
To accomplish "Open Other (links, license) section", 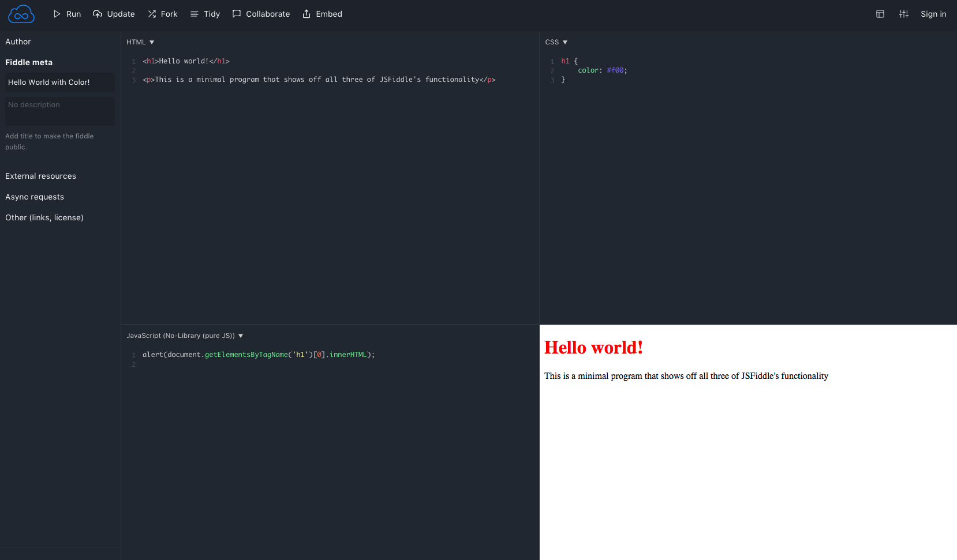I will (44, 217).
